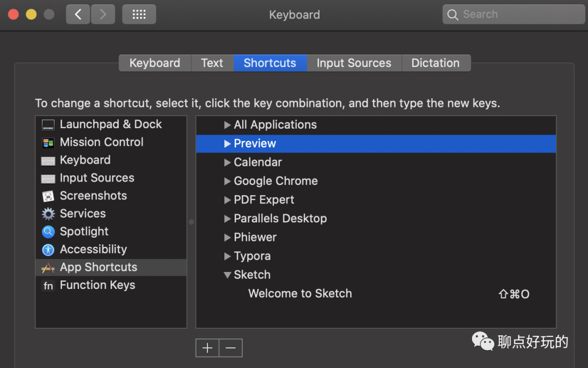588x368 pixels.
Task: Select Spotlight in sidebar
Action: [x=111, y=232]
